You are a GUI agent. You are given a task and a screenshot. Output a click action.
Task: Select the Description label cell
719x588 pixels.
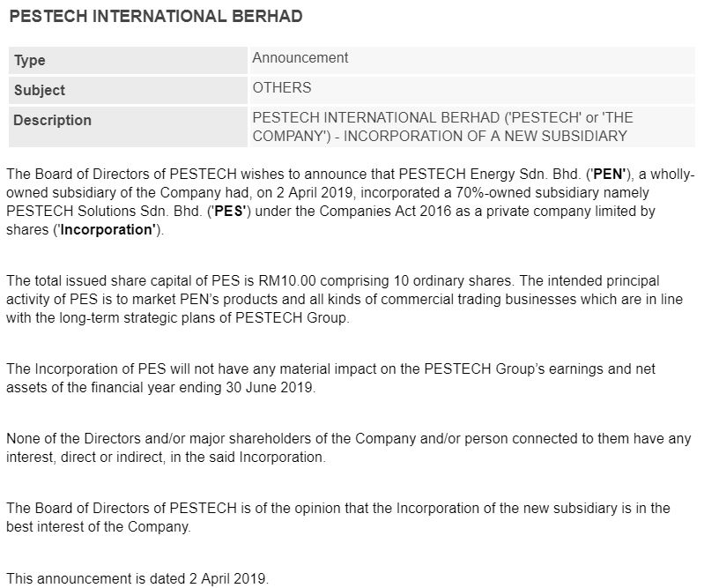point(128,127)
